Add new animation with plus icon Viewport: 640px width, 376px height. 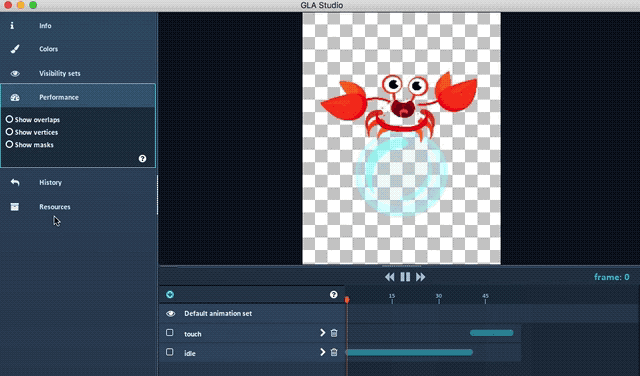(170, 294)
